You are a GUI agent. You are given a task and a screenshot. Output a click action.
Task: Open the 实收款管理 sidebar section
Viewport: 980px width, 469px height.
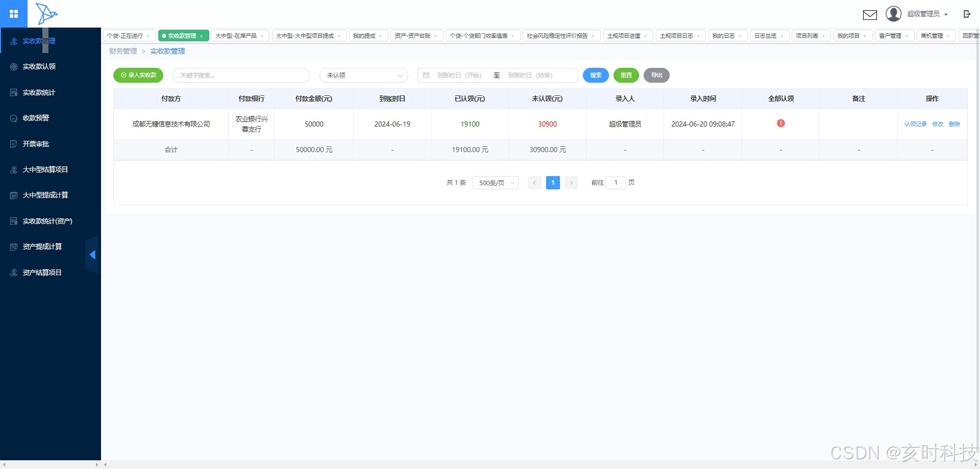coord(38,41)
